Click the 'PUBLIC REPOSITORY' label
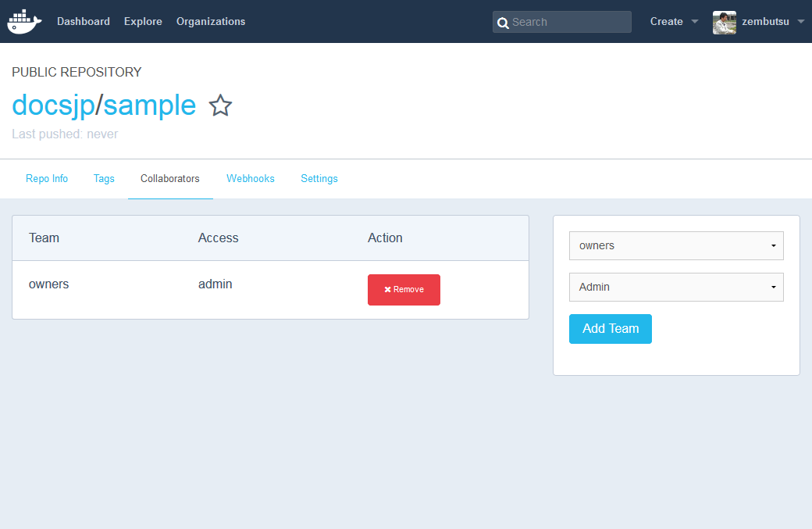 point(77,72)
